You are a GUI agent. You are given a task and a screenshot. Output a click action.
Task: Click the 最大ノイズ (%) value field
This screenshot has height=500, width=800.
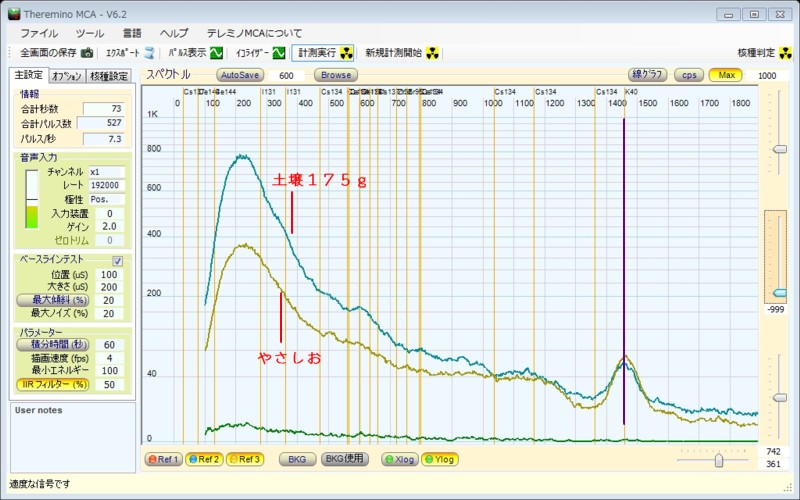point(109,313)
